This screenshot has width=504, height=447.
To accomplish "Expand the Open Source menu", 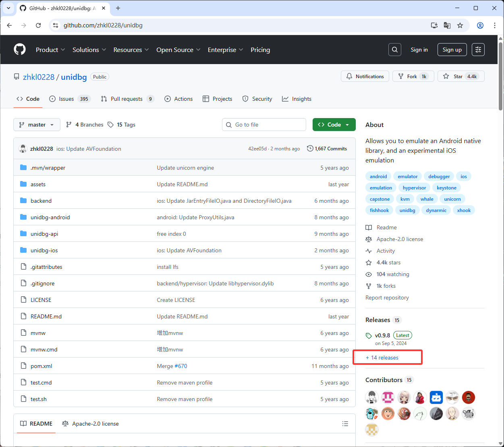I will point(178,50).
